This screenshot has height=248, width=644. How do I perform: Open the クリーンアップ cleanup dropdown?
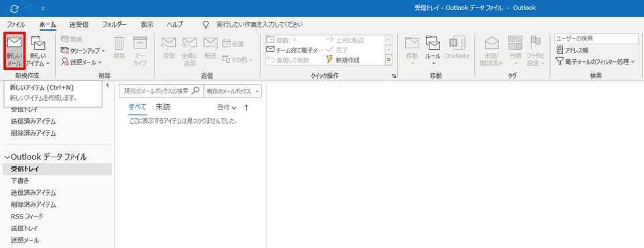[83, 50]
